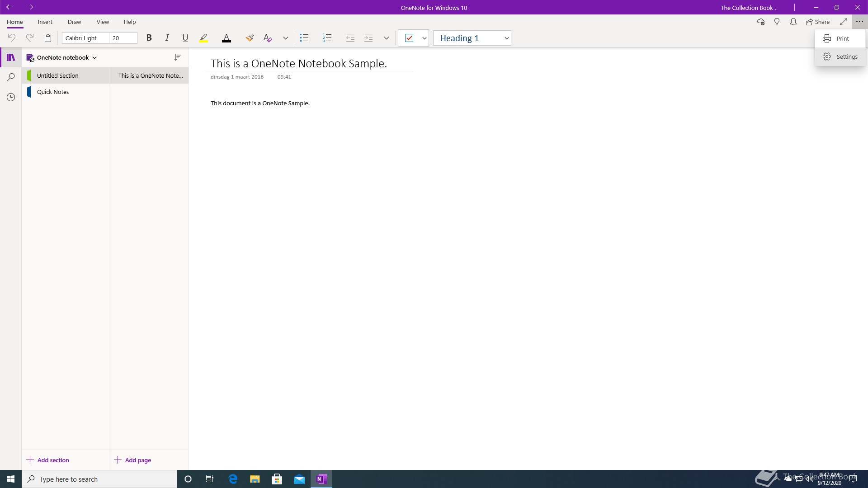Toggle Italic formatting
The width and height of the screenshot is (868, 488).
(167, 38)
